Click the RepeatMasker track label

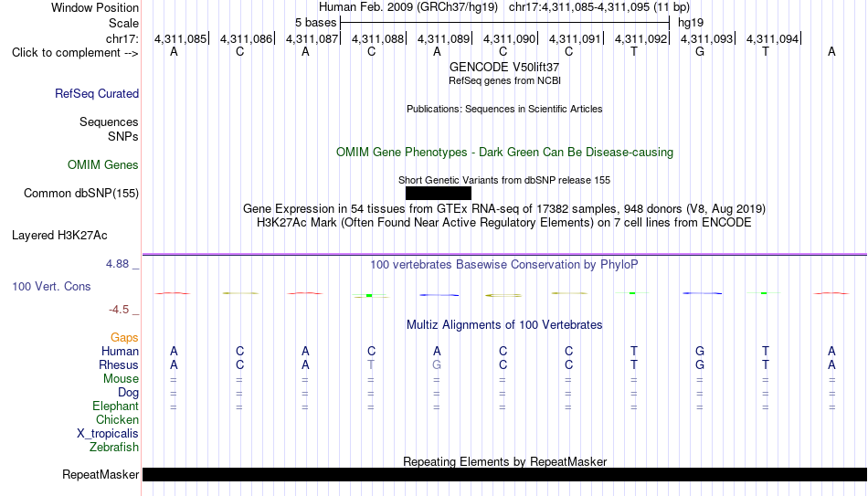tap(101, 474)
